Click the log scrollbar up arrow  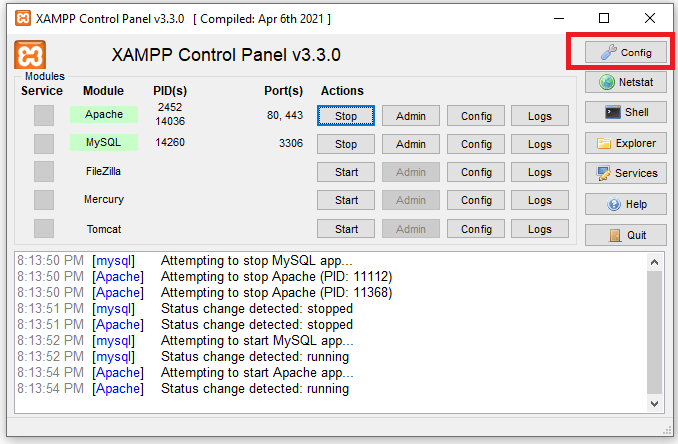(x=654, y=262)
